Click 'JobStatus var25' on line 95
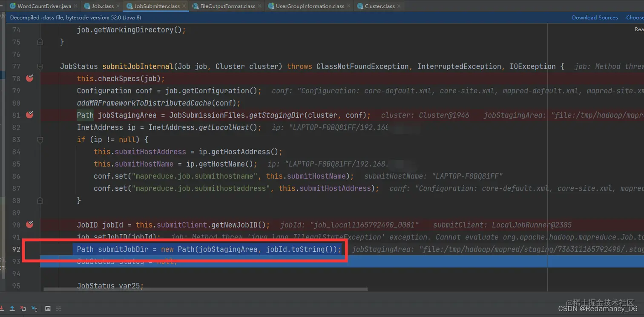Screen dimensions: 644x317 (x=108, y=286)
